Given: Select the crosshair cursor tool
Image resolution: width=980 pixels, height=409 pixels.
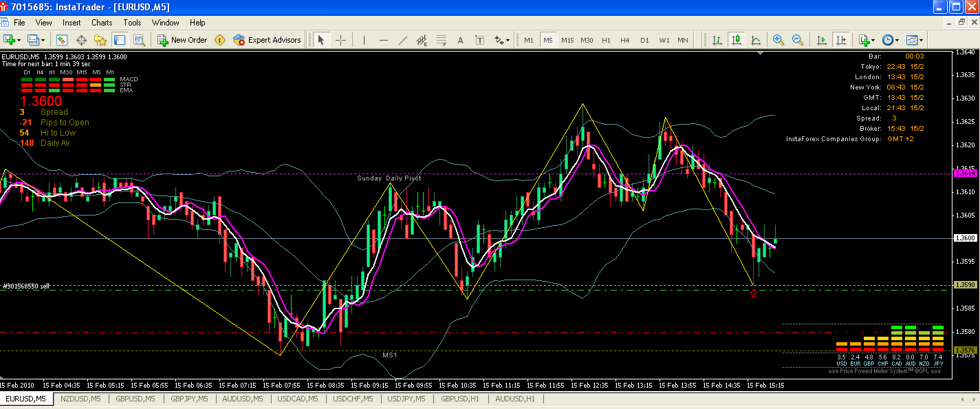Looking at the screenshot, I should (x=340, y=40).
